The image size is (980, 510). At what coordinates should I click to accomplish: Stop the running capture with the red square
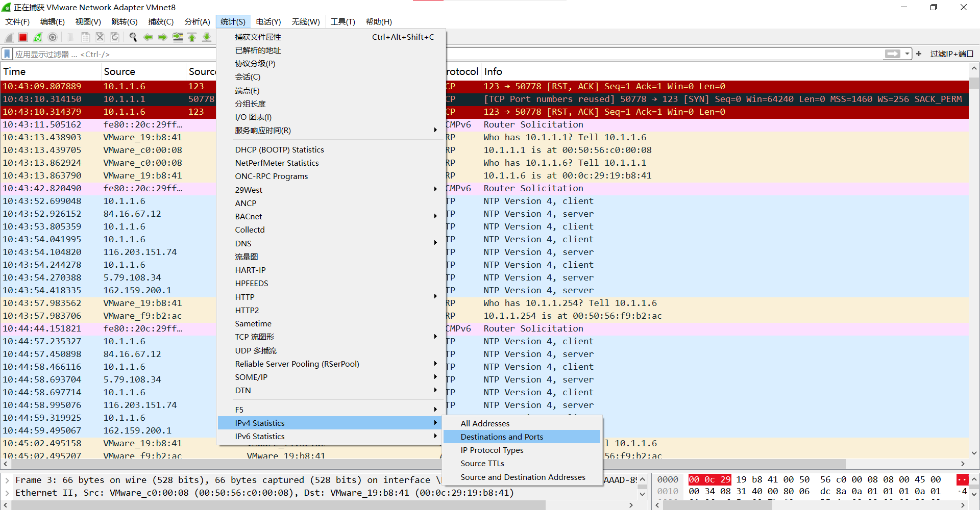tap(23, 37)
